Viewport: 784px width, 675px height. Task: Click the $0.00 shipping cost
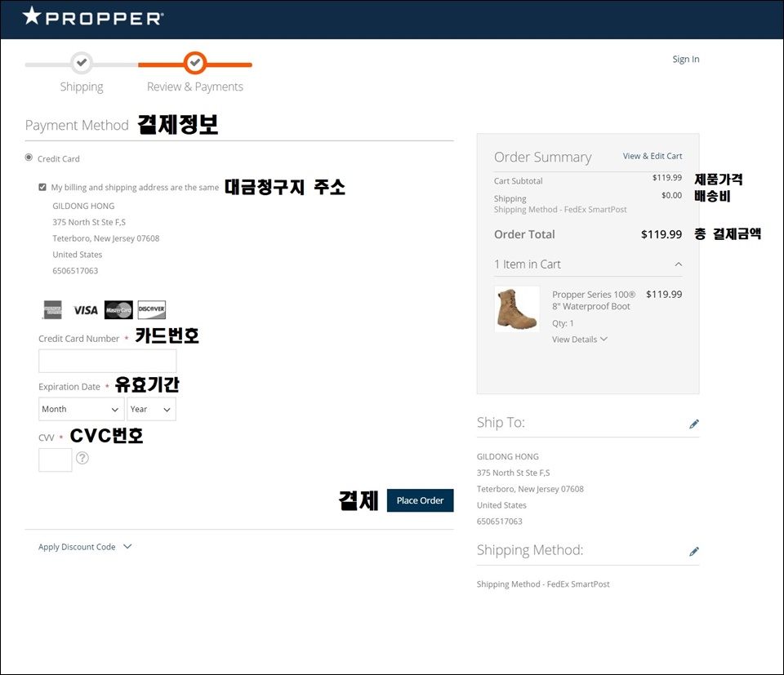671,195
